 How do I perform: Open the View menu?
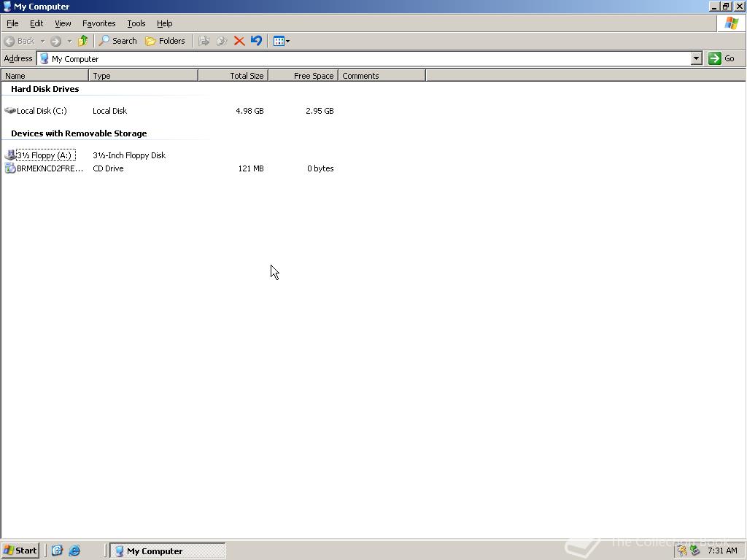(63, 23)
